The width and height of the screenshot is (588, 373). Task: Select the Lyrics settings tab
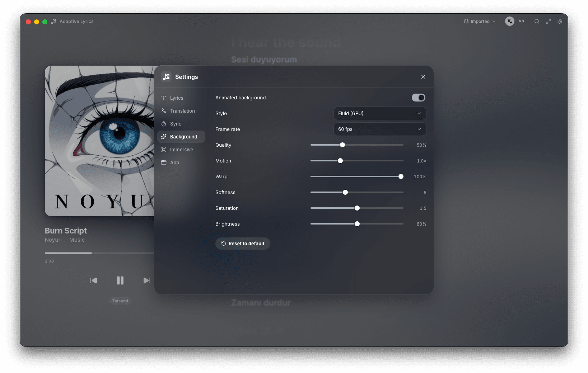181,98
